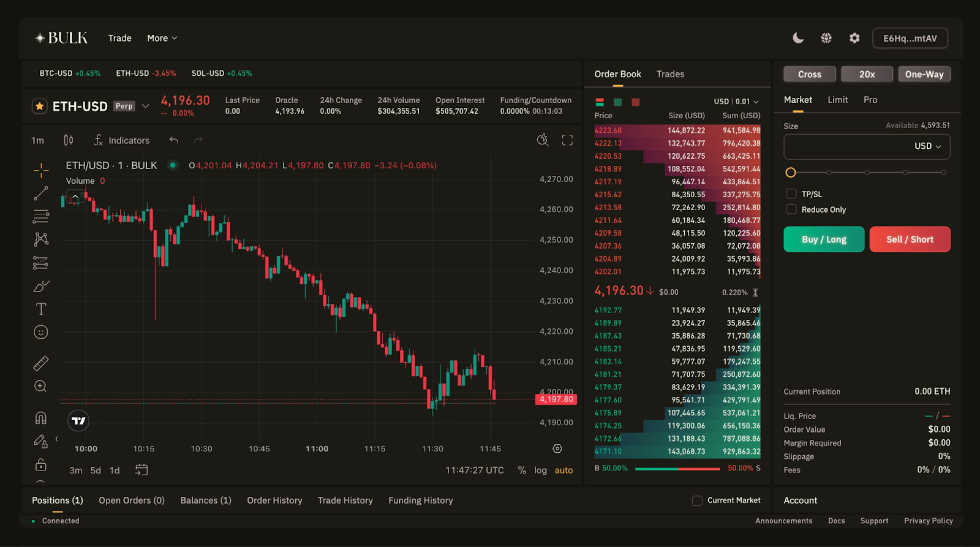The height and width of the screenshot is (547, 980).
Task: Switch to the Pro order tab
Action: [870, 100]
